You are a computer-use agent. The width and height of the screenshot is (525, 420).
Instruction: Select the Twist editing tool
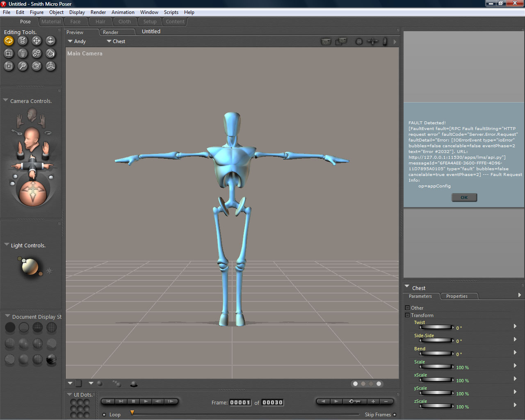click(23, 41)
